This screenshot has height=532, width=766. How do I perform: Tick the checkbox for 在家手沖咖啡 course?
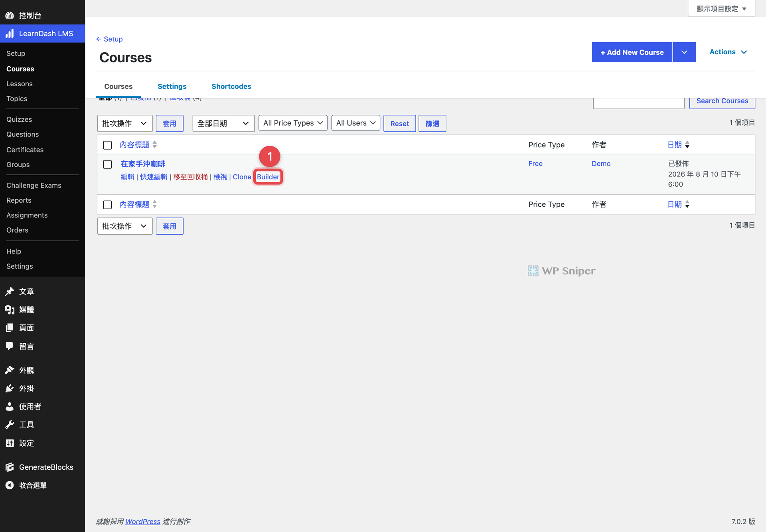coord(107,164)
